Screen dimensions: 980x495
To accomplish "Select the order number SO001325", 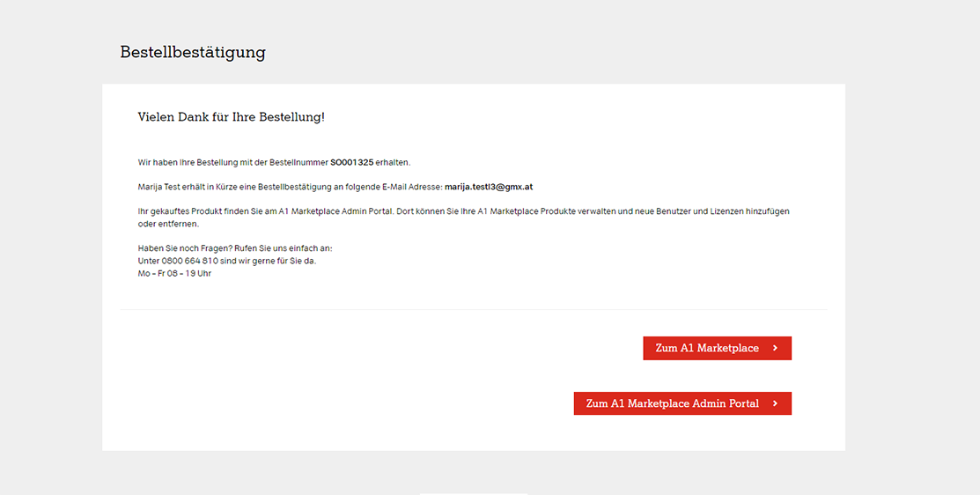I will [352, 162].
